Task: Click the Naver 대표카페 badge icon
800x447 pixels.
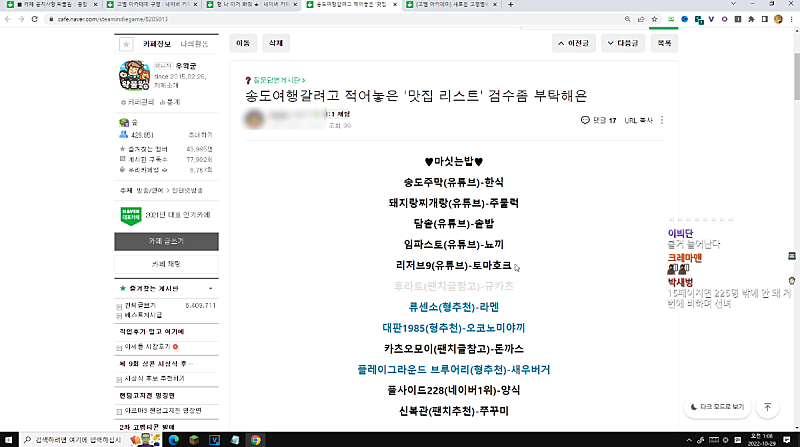Action: click(x=131, y=215)
